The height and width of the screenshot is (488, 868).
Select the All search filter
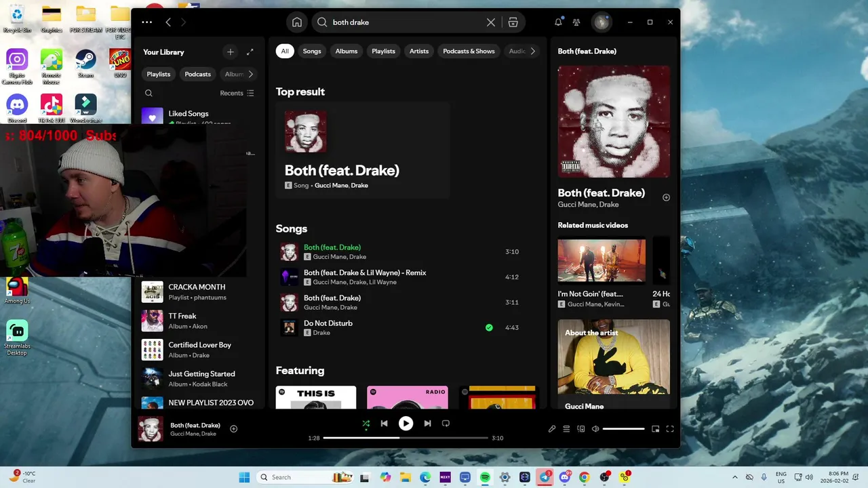click(x=285, y=51)
